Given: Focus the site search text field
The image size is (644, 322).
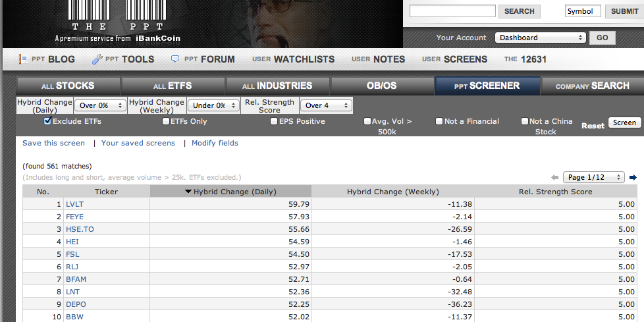Looking at the screenshot, I should [452, 11].
